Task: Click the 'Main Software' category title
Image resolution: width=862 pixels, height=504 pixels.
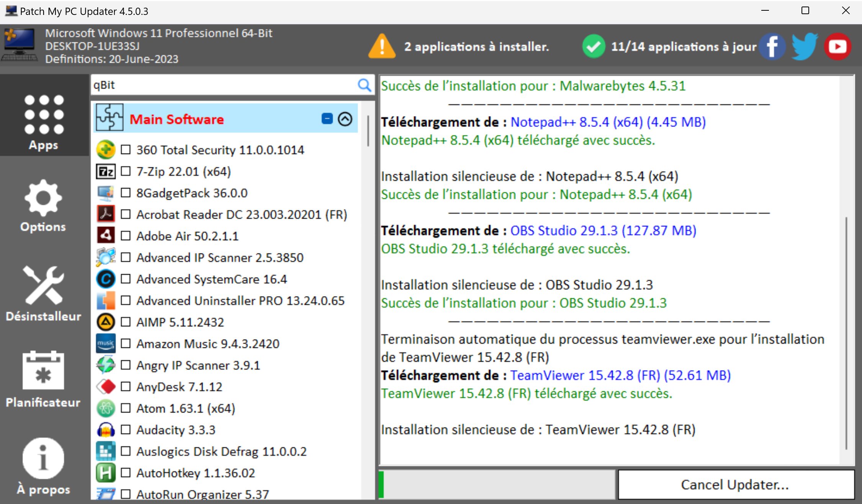Action: (x=177, y=119)
